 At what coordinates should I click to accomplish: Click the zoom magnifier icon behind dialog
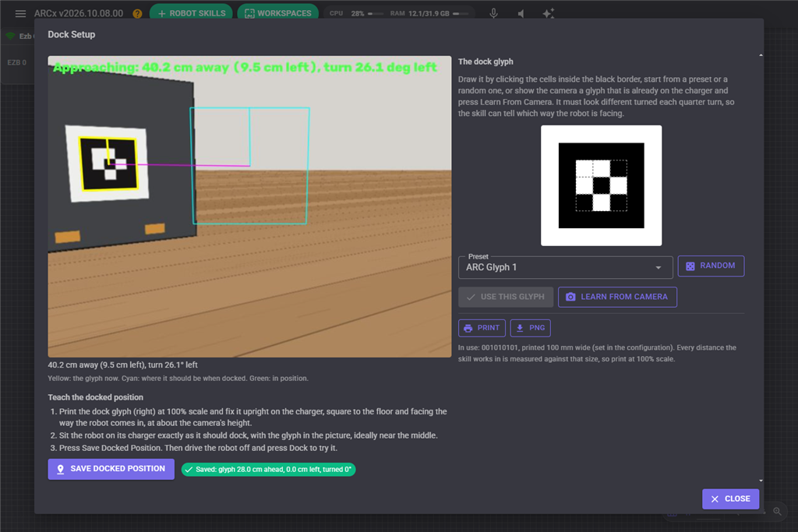pyautogui.click(x=777, y=511)
